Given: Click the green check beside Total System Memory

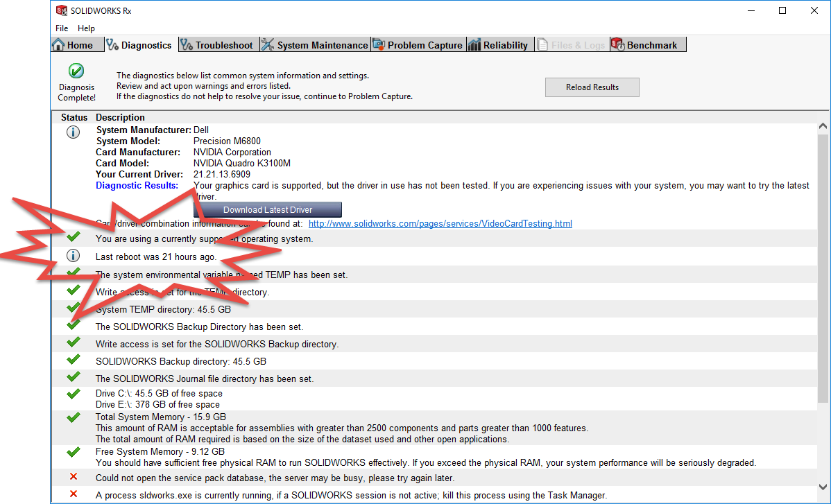Looking at the screenshot, I should pyautogui.click(x=73, y=417).
